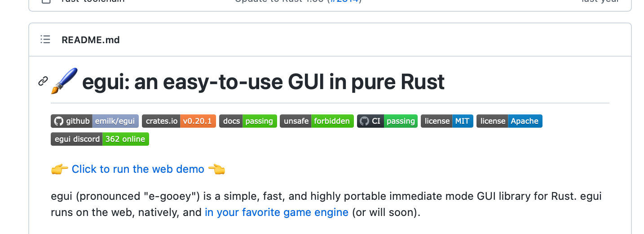Click the egui description paragraph

pyautogui.click(x=326, y=204)
